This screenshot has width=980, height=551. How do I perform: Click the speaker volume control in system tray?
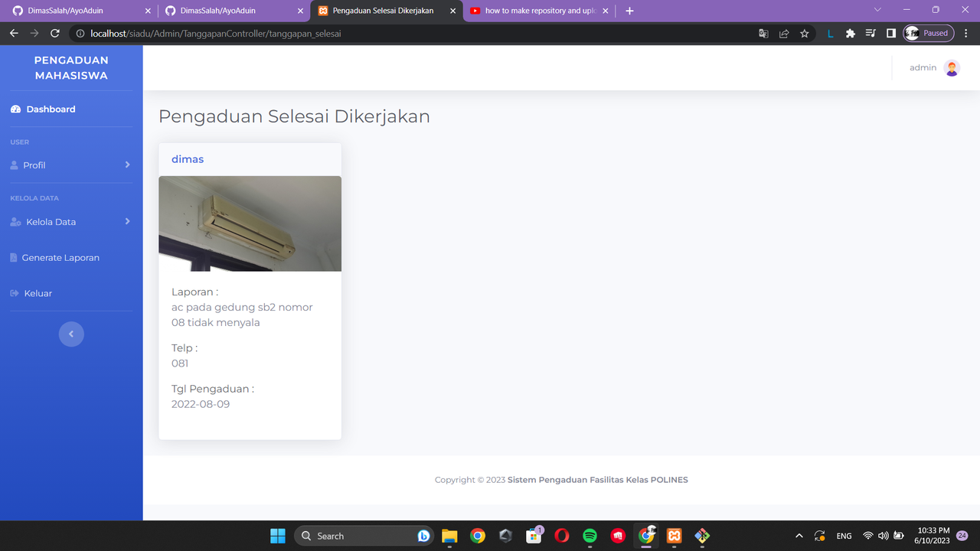[883, 536]
